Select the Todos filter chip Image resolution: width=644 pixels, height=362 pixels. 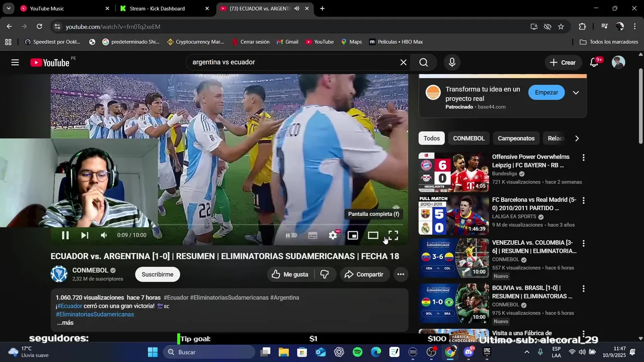pyautogui.click(x=432, y=138)
